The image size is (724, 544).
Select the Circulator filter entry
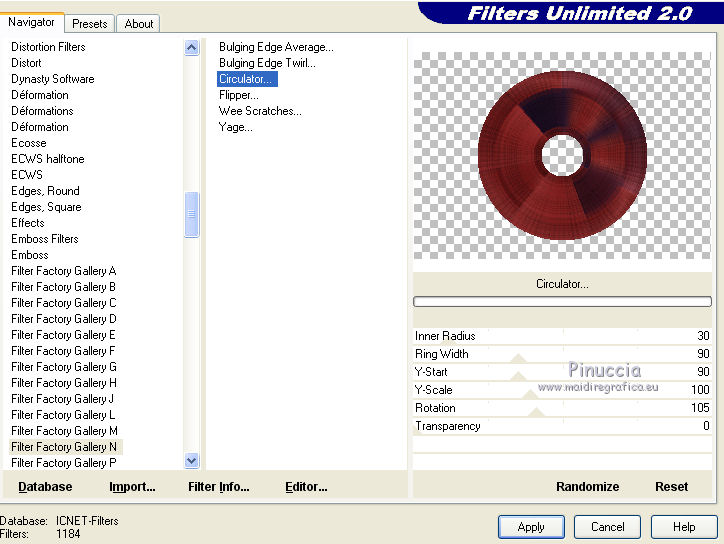point(247,79)
